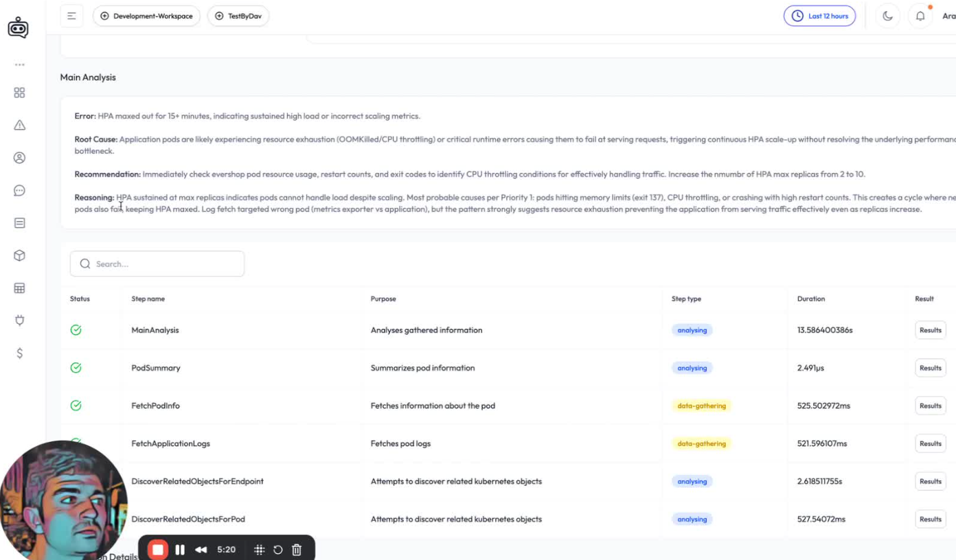View Results for MainAnalysis step
This screenshot has height=560, width=956.
coord(930,330)
